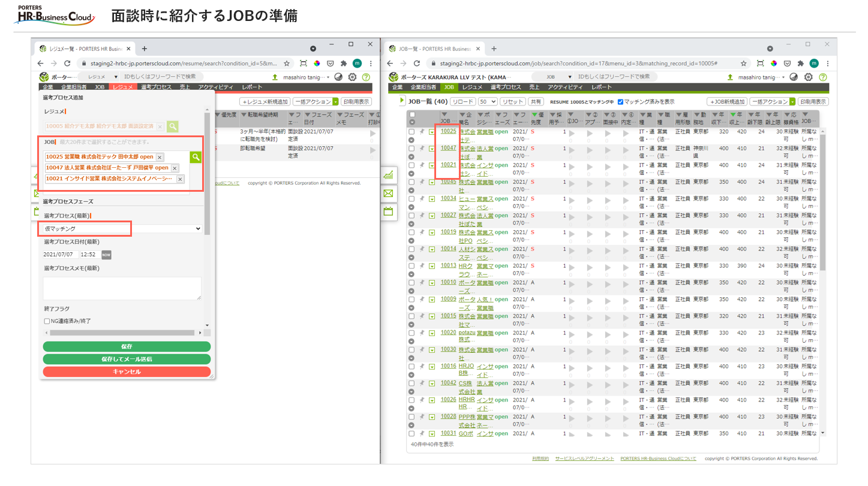The image size is (868, 486).
Task: Open レジュメ menu in JOB window
Action: [x=471, y=87]
